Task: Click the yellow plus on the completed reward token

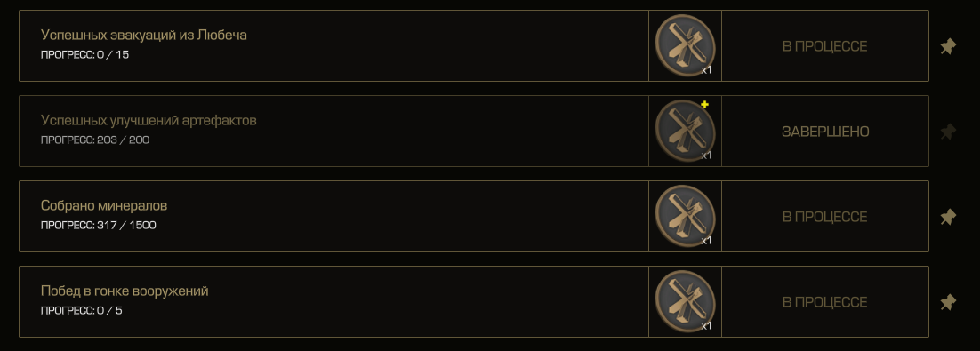Action: tap(704, 104)
